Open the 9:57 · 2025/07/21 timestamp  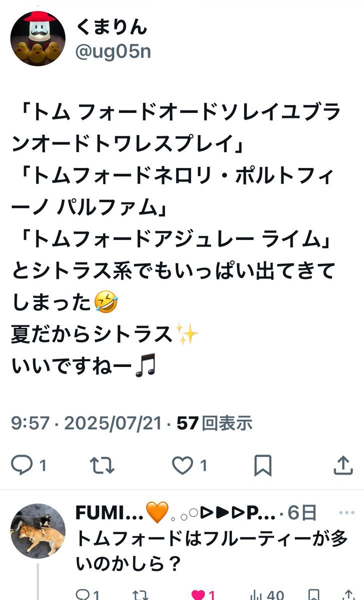(x=86, y=424)
